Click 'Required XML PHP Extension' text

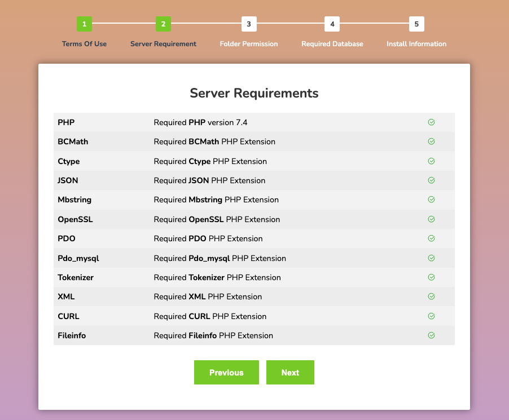pos(208,297)
